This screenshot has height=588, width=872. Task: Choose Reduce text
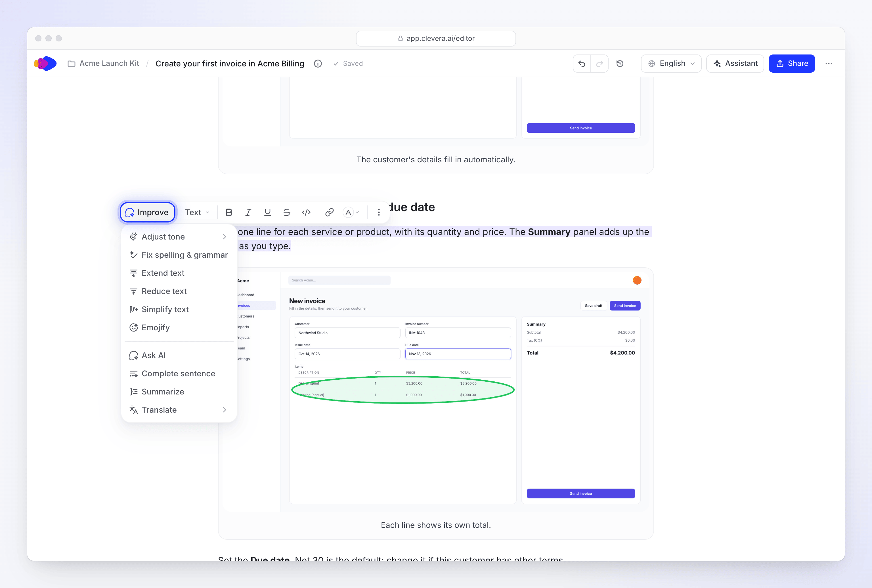[x=179, y=291]
